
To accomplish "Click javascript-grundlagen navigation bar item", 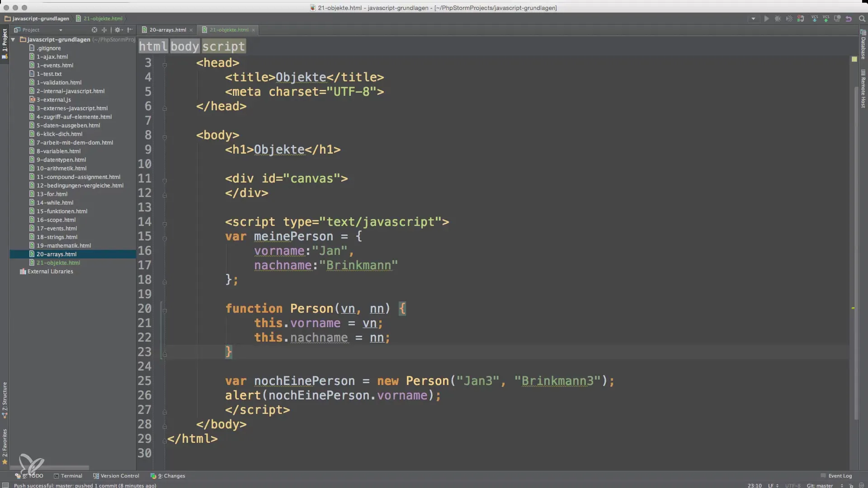I will pyautogui.click(x=37, y=19).
